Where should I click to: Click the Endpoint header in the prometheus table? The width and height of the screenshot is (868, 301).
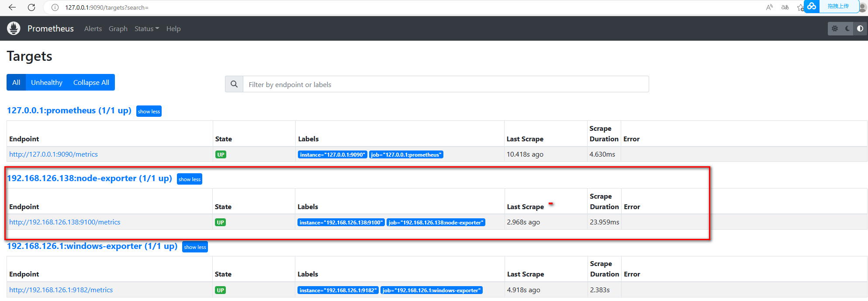[24, 139]
